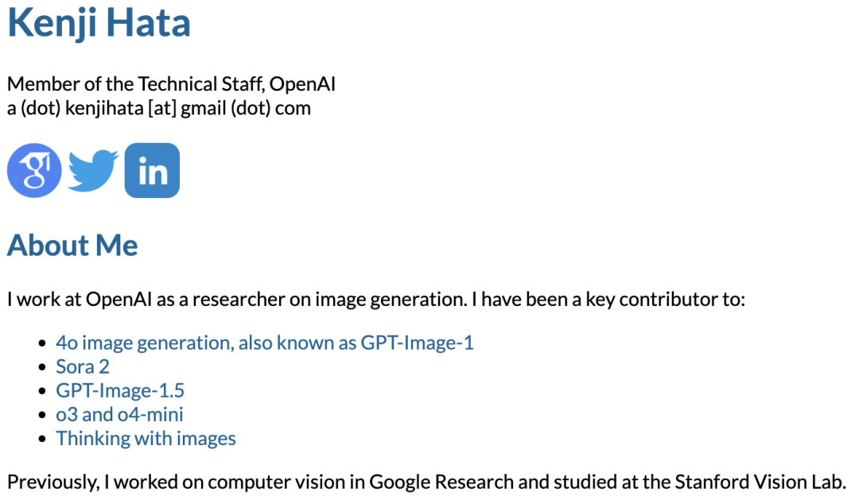Viewport: 859px width, 504px height.
Task: Click the Google Research text
Action: (x=441, y=482)
